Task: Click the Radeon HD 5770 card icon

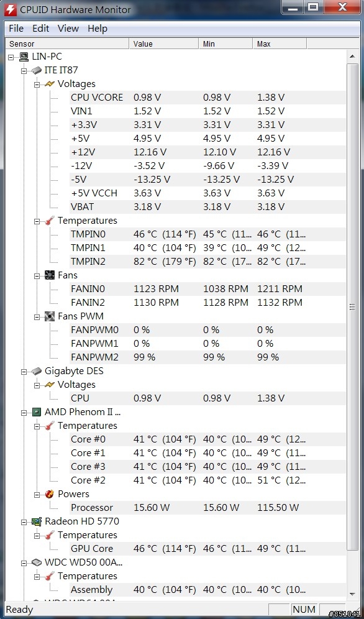Action: 37,521
